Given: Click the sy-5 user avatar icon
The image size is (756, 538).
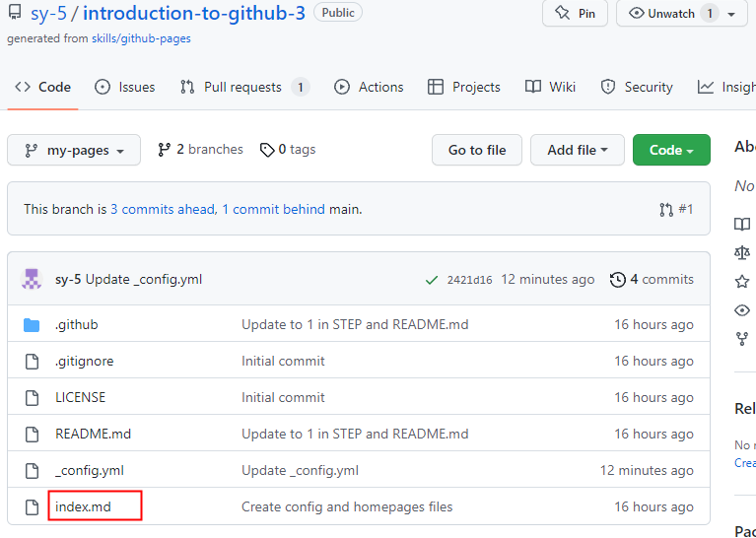Looking at the screenshot, I should click(32, 279).
